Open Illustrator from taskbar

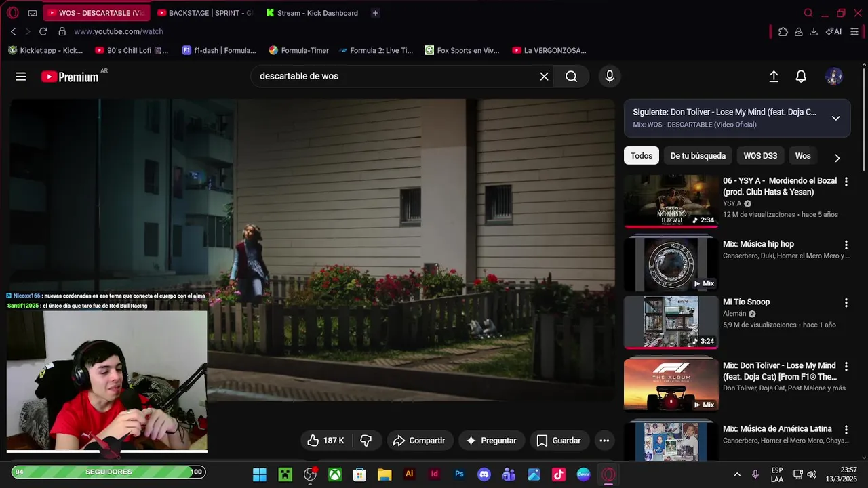point(410,474)
